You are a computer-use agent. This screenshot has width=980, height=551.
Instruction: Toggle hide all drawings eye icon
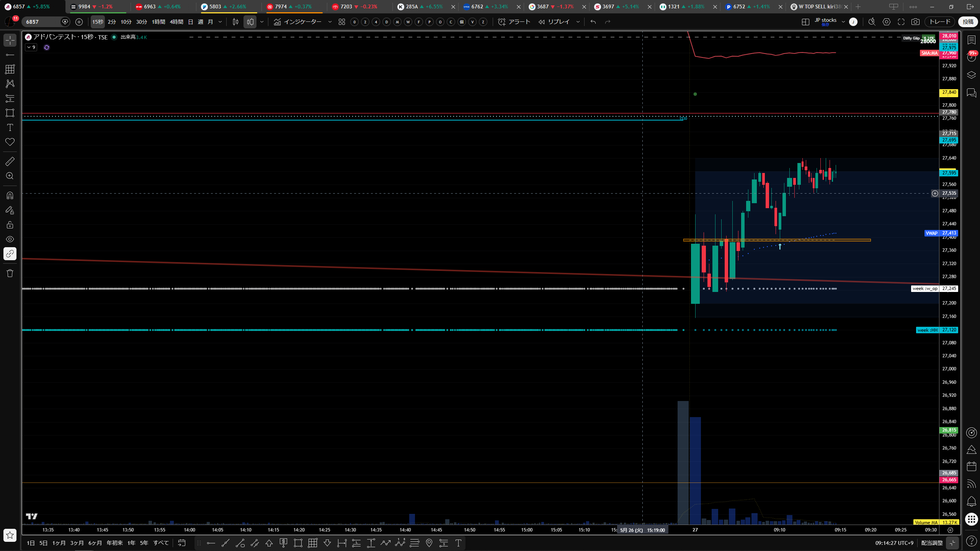click(10, 239)
